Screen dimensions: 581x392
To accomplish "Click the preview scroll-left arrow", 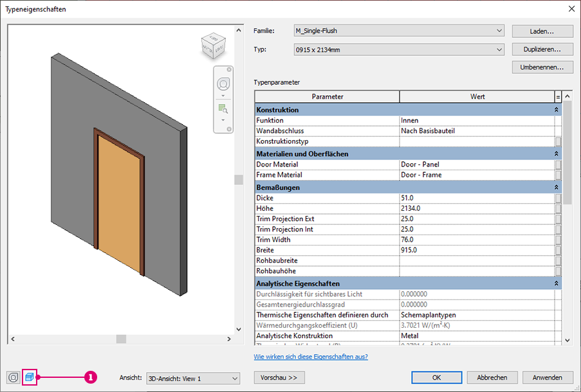I will [x=13, y=339].
